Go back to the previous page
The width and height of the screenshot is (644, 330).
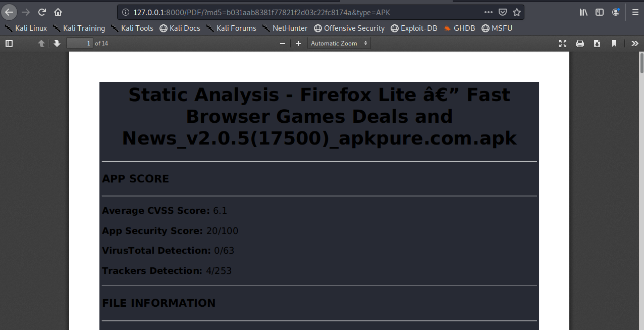[x=9, y=12]
